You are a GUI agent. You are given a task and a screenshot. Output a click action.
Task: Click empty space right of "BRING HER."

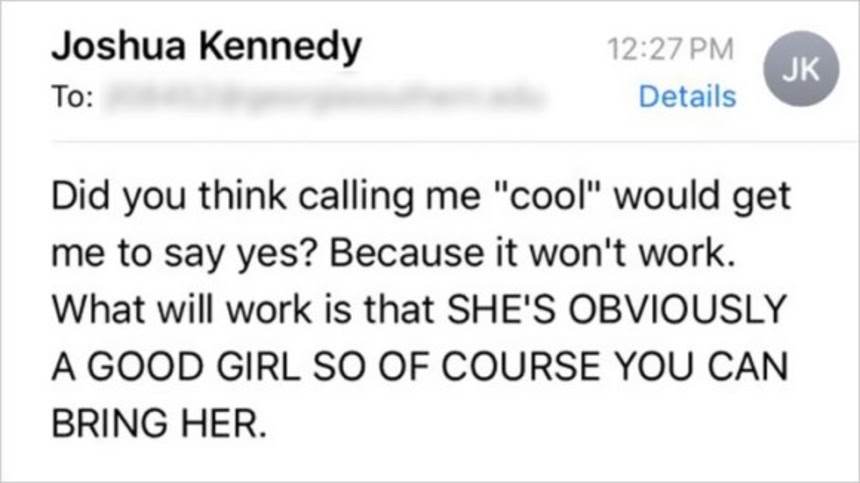pyautogui.click(x=550, y=424)
